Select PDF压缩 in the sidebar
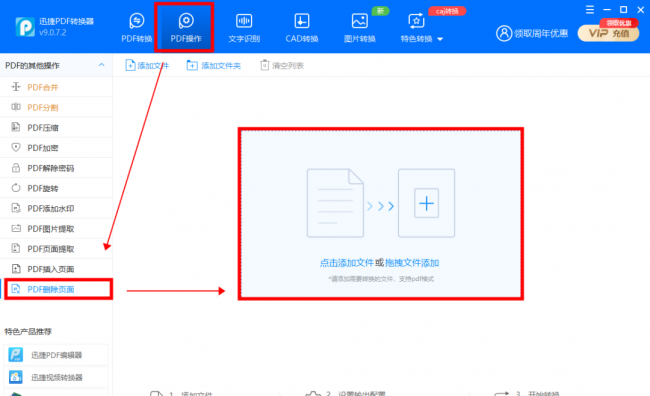Image resolution: width=650 pixels, height=396 pixels. tap(56, 128)
